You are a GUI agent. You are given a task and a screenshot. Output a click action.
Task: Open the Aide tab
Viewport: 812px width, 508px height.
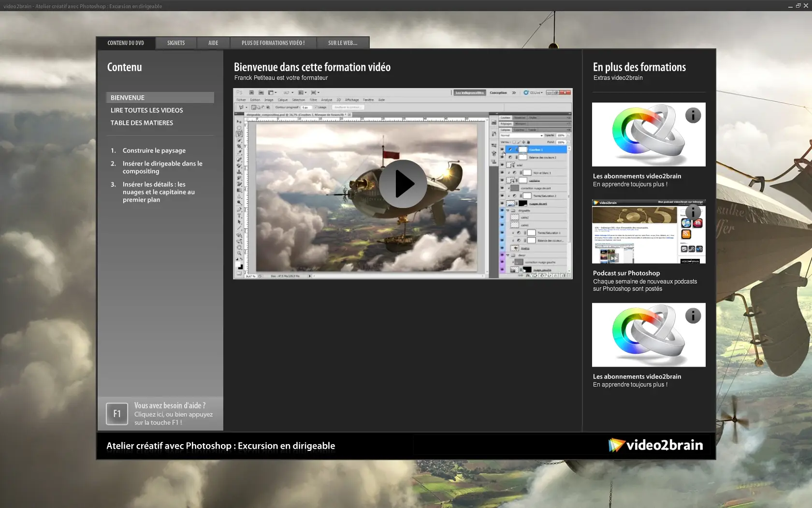click(x=213, y=43)
